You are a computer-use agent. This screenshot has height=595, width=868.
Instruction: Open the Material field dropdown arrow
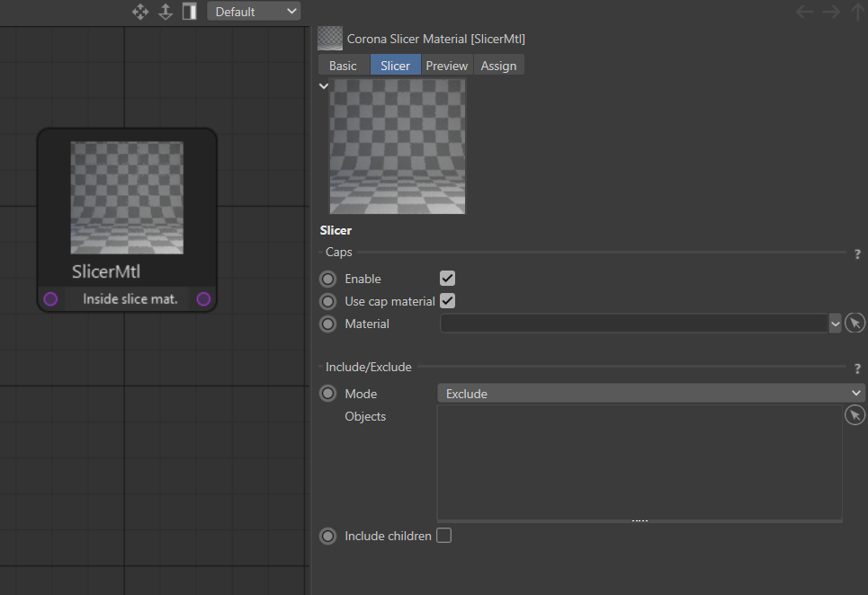tap(836, 324)
